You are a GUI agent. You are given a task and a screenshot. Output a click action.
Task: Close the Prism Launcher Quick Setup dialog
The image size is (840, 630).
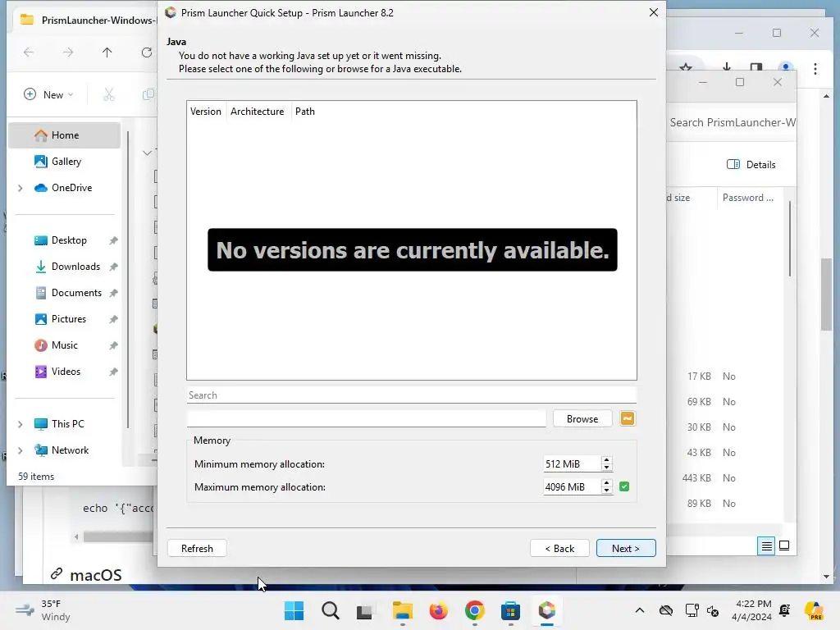click(x=653, y=12)
